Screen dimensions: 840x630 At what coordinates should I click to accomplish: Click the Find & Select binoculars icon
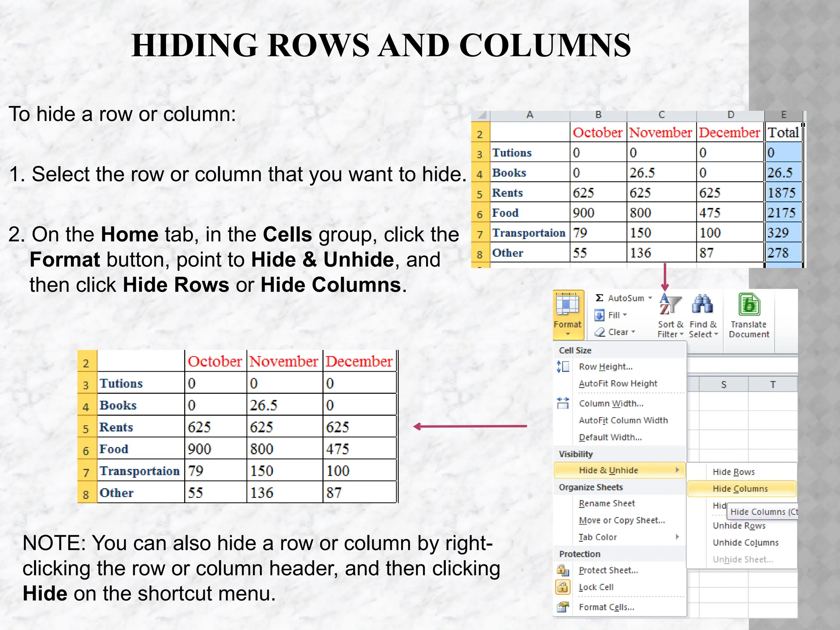pyautogui.click(x=703, y=304)
